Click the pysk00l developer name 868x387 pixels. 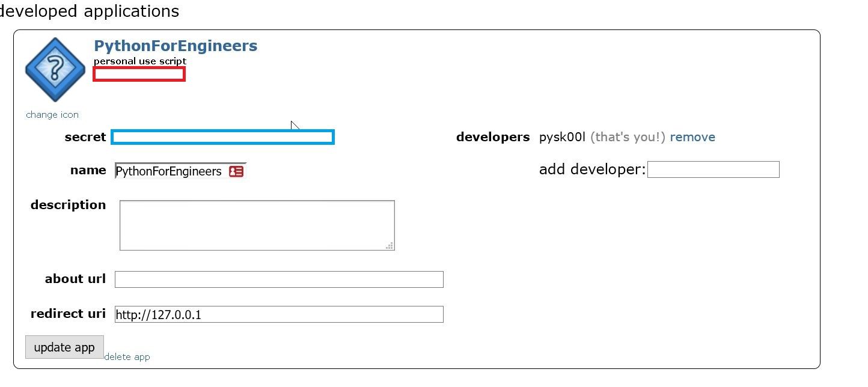(x=562, y=137)
